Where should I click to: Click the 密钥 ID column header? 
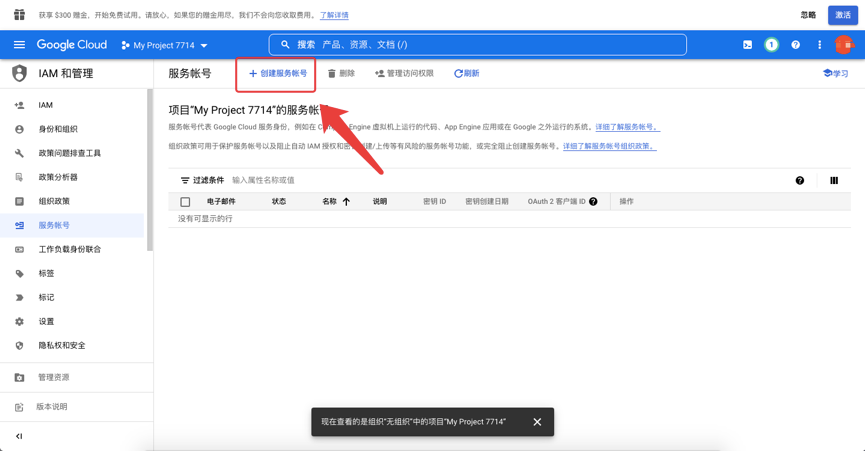(x=435, y=201)
